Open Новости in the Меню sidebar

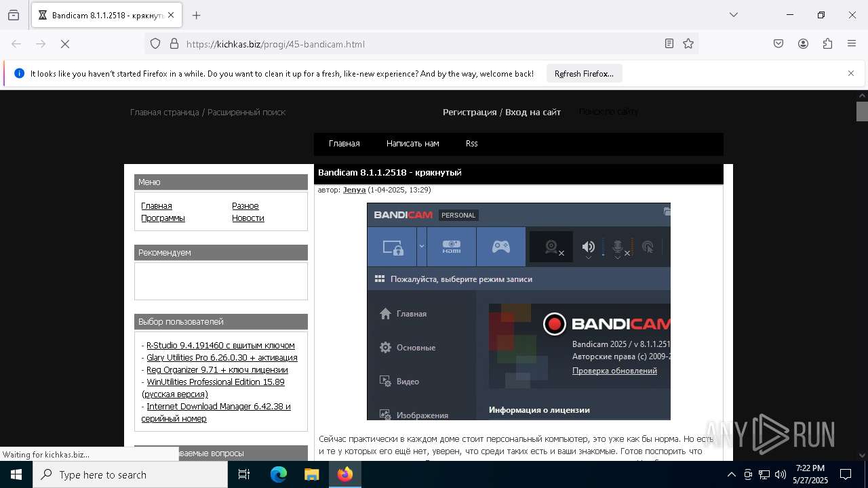coord(248,218)
